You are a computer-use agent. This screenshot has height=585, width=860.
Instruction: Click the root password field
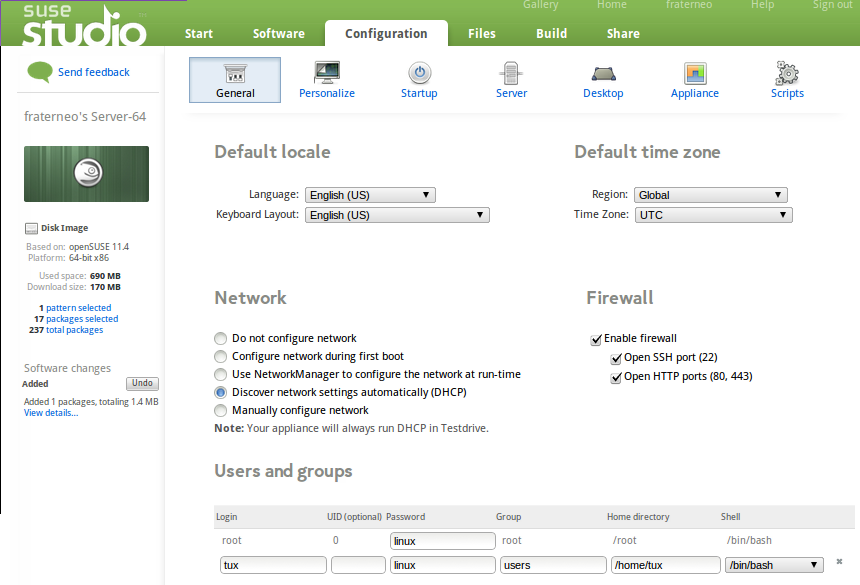[x=443, y=541]
